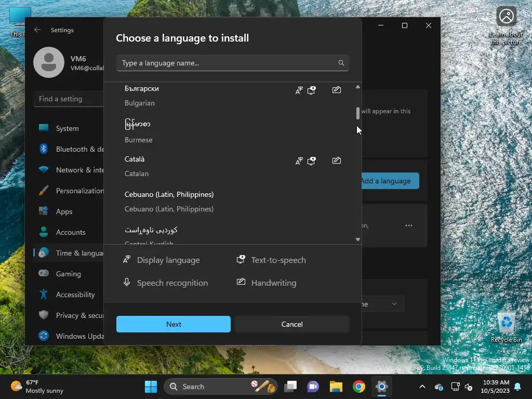Click Bulgarian display language icon
Screen dimensions: 532x399
[x=299, y=90]
